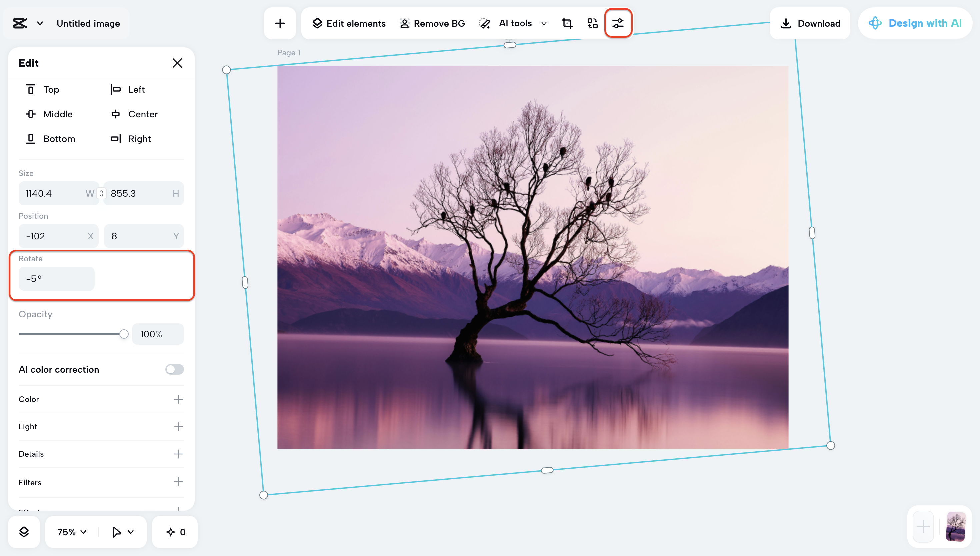Click Design with AI button
The width and height of the screenshot is (980, 556).
coord(915,23)
